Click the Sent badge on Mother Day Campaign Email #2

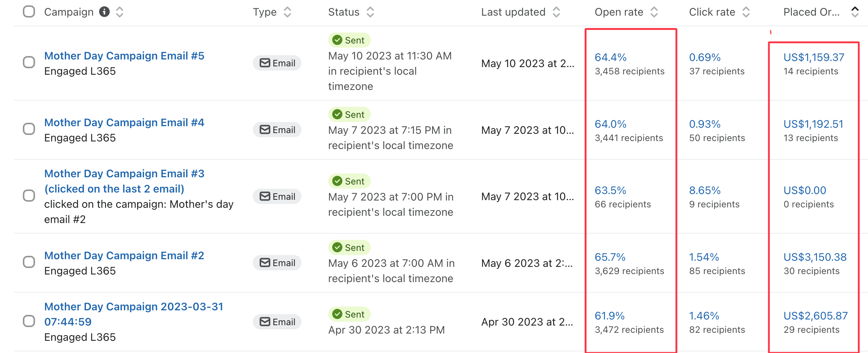click(349, 247)
